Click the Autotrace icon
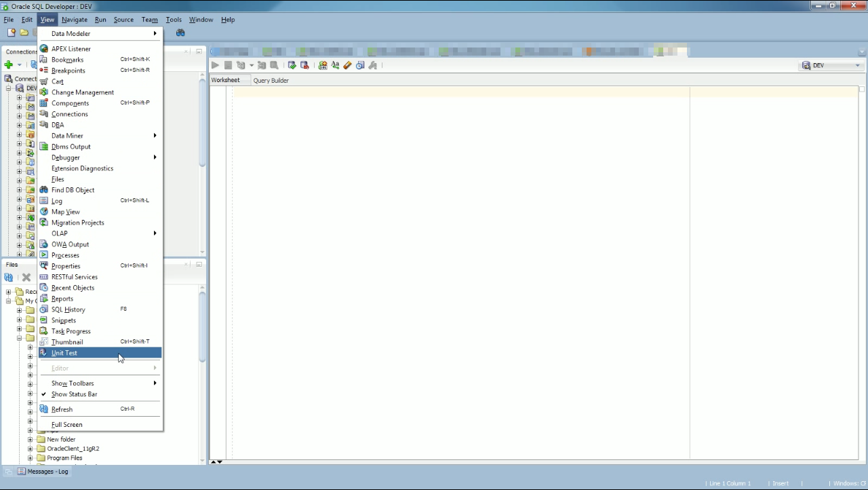The width and height of the screenshot is (868, 490). (x=262, y=65)
